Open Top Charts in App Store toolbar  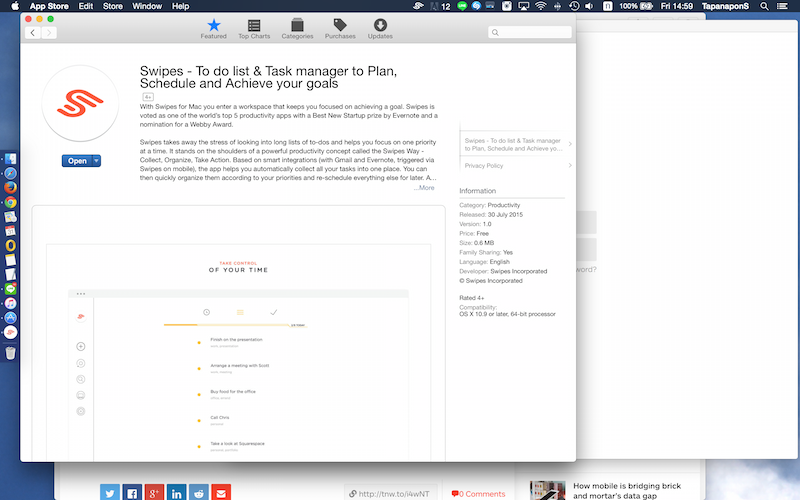pos(254,29)
